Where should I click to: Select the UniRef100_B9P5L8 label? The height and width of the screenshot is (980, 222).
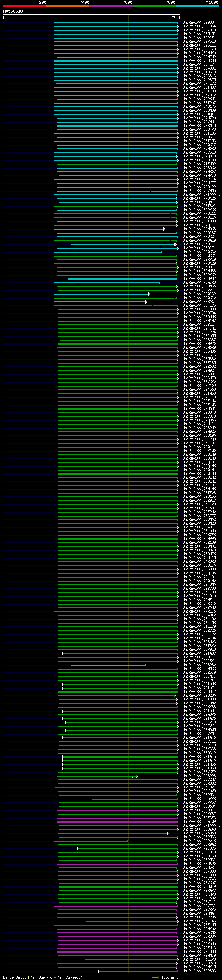tap(199, 41)
